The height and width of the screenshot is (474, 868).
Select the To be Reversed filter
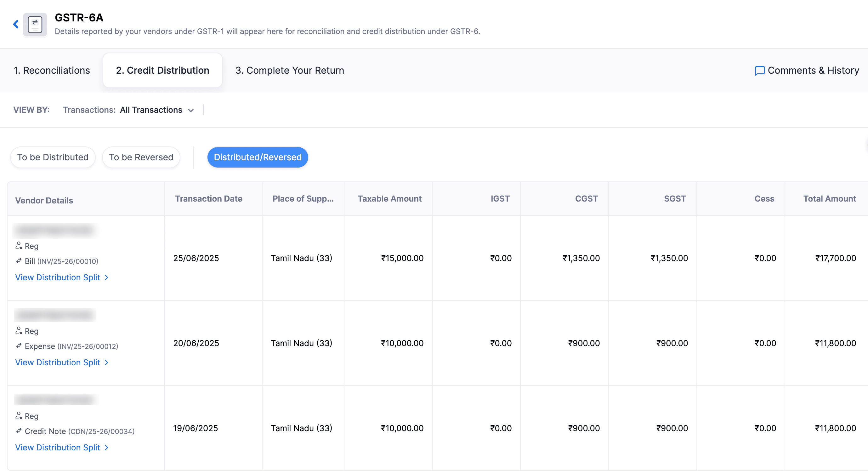coord(141,157)
